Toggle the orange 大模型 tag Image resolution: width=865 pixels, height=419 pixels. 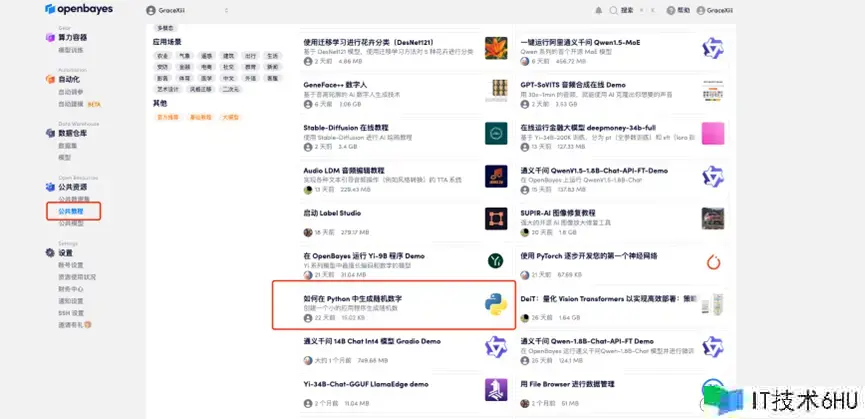[x=231, y=117]
